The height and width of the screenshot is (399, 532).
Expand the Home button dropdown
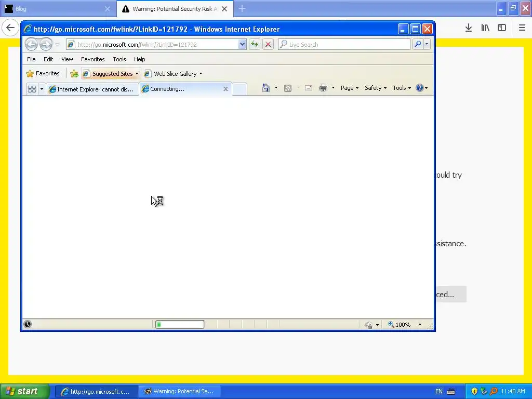coord(276,88)
